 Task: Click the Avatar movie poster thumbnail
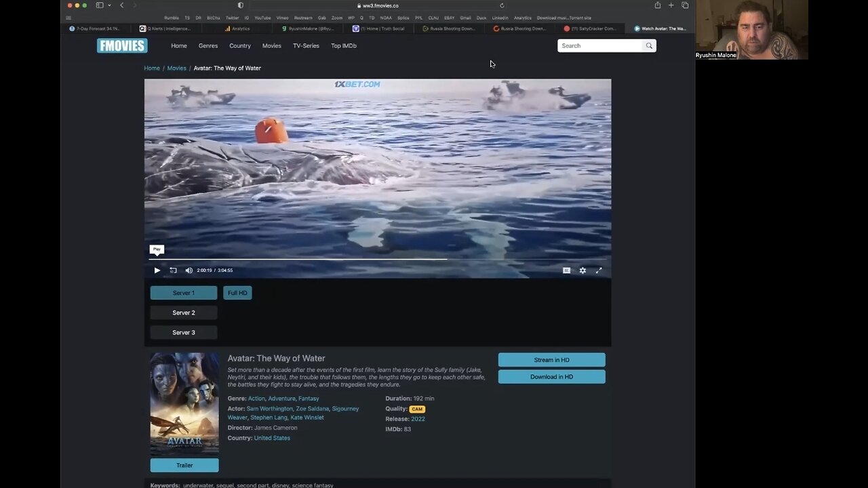[184, 403]
